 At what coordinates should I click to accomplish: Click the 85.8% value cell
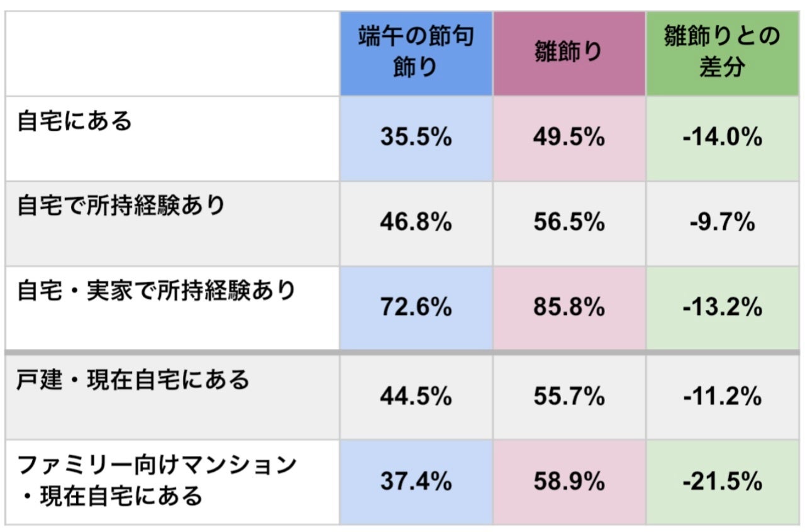click(x=569, y=308)
